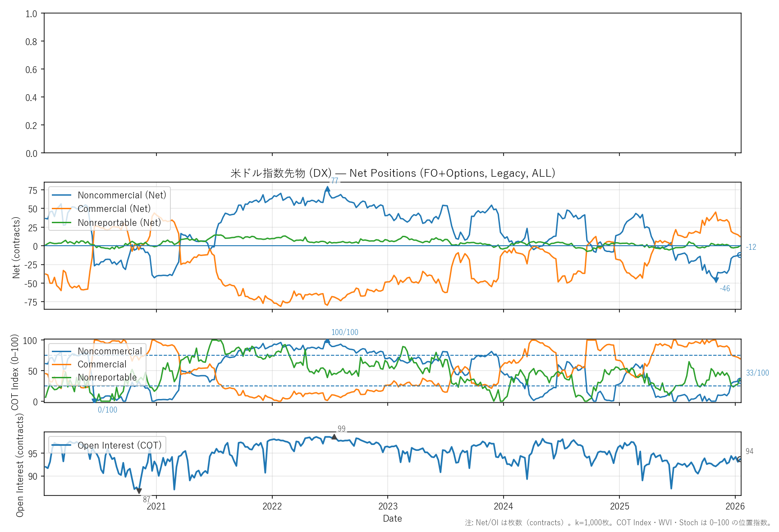Viewport: 779px width, 532px height.
Task: Click the 100/100 marker in COT Index panel
Action: click(x=327, y=341)
